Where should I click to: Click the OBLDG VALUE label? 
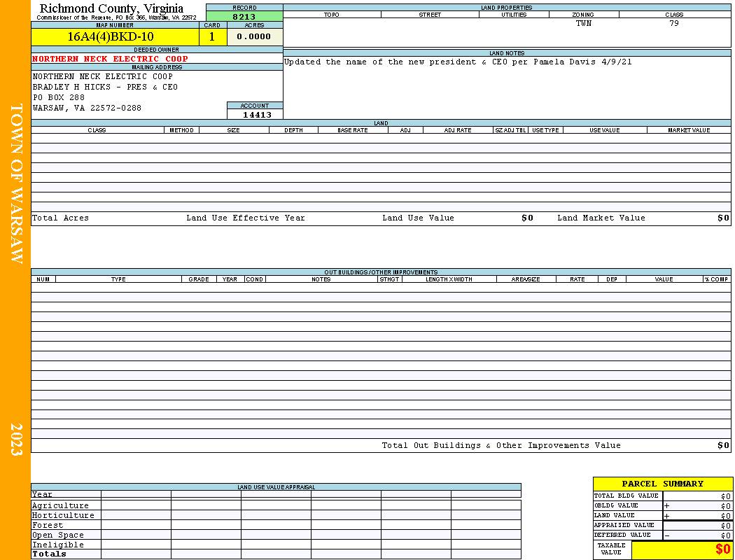[x=616, y=505]
